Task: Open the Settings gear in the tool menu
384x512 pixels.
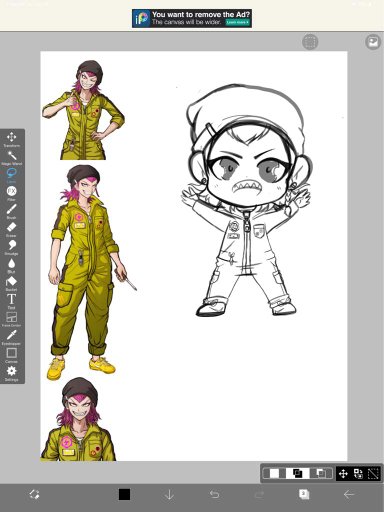Action: 11,373
